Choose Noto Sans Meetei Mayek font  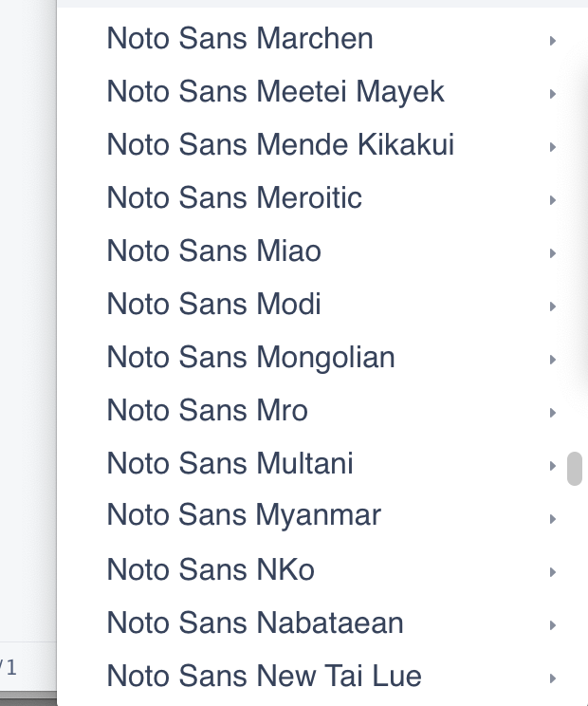pyautogui.click(x=275, y=92)
